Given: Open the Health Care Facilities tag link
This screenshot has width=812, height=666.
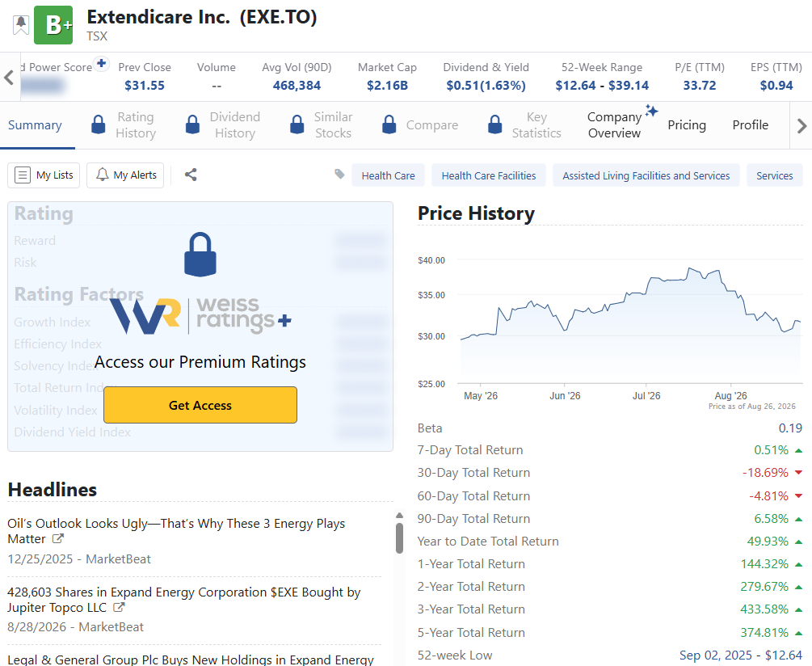Looking at the screenshot, I should (x=488, y=175).
